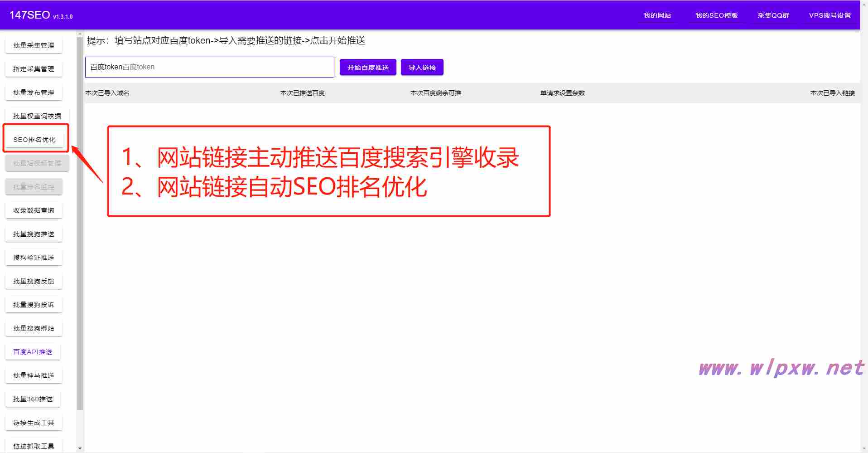Focus the 百度token input field
The height and width of the screenshot is (453, 868).
tap(210, 67)
